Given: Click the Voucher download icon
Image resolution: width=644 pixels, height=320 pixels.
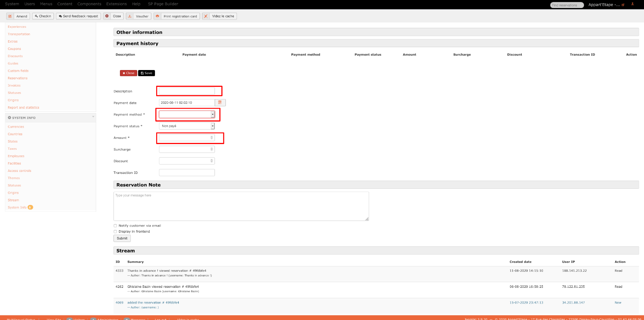Looking at the screenshot, I should 130,16.
